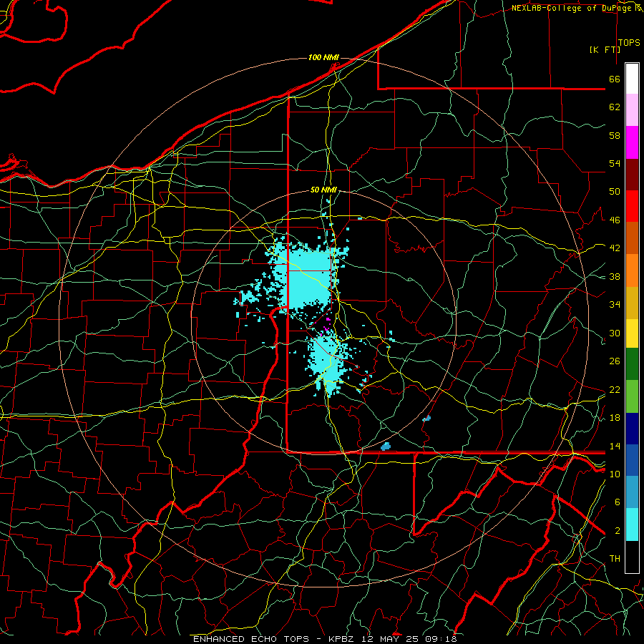Click the 09:18 timestamp
This screenshot has width=644, height=644.
(x=441, y=639)
